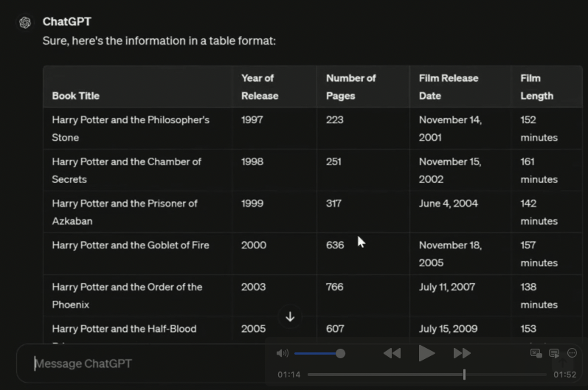Screen dimensions: 588x390
Task: Select 'Harry Potter and the Order of the Phoenix' title
Action: (127, 296)
